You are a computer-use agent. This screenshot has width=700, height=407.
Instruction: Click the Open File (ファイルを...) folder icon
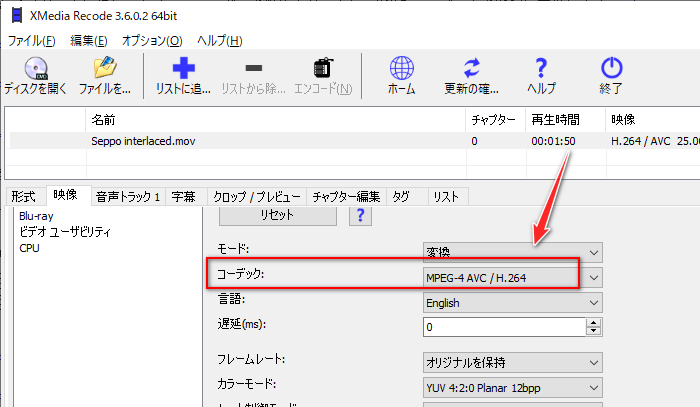[x=105, y=67]
